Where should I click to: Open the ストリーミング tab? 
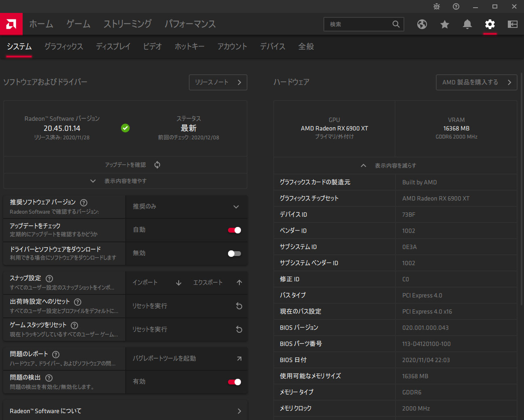127,24
